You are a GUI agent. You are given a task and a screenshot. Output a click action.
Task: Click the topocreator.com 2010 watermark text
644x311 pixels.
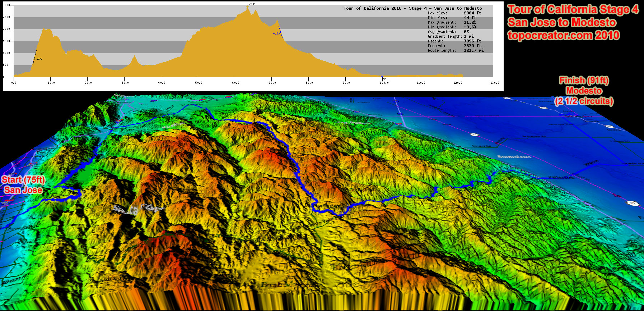pos(563,35)
